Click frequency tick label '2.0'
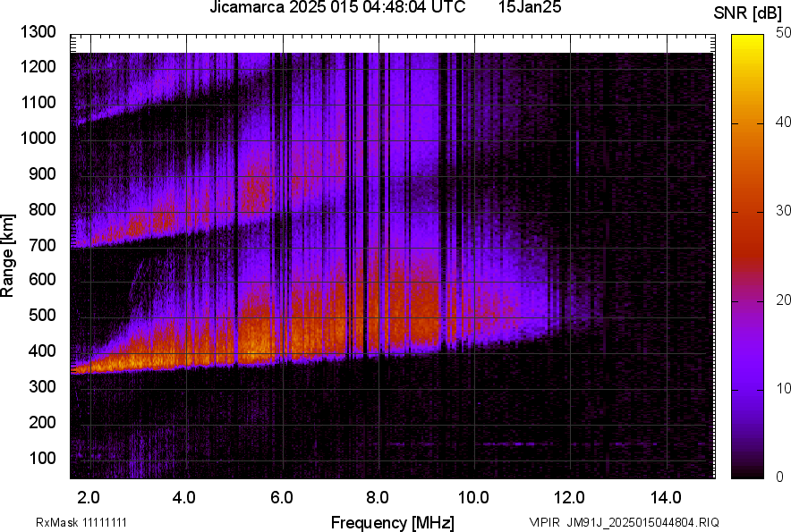This screenshot has width=791, height=532. (89, 498)
